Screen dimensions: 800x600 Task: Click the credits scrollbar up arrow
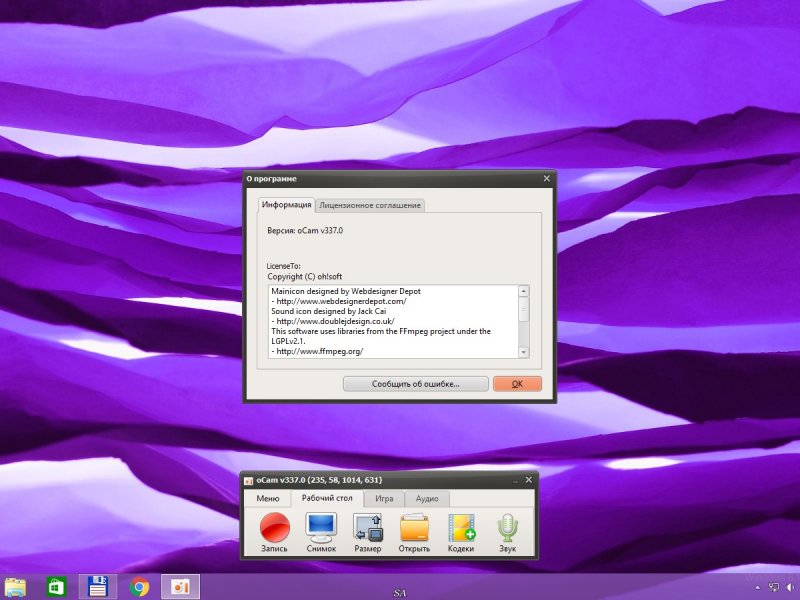coord(523,291)
